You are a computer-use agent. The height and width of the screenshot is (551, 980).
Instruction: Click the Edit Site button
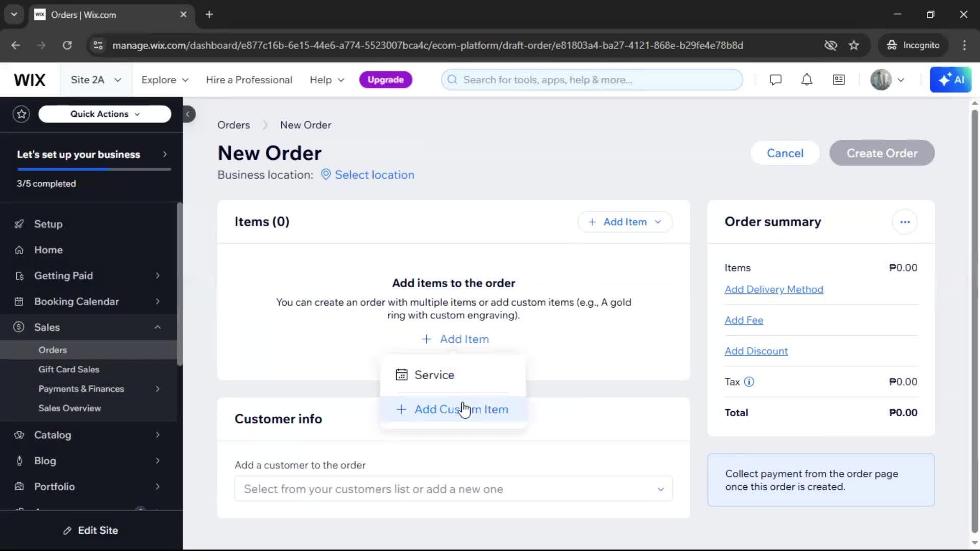click(x=91, y=531)
